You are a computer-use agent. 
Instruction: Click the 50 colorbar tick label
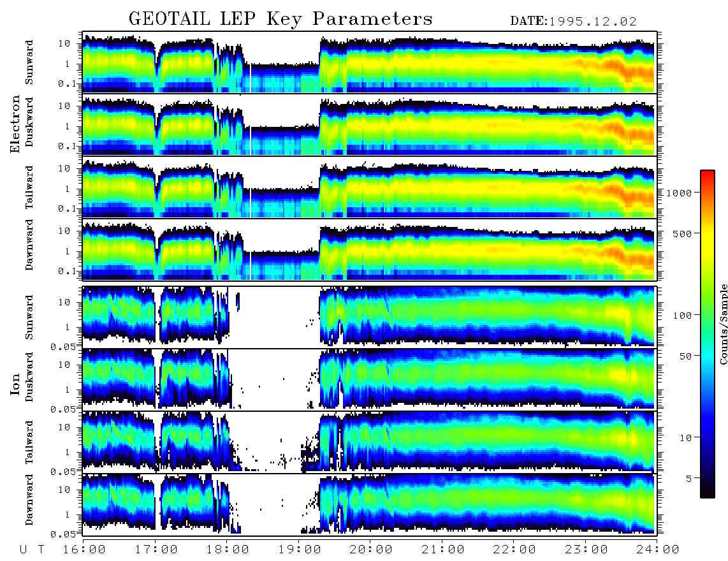685,356
